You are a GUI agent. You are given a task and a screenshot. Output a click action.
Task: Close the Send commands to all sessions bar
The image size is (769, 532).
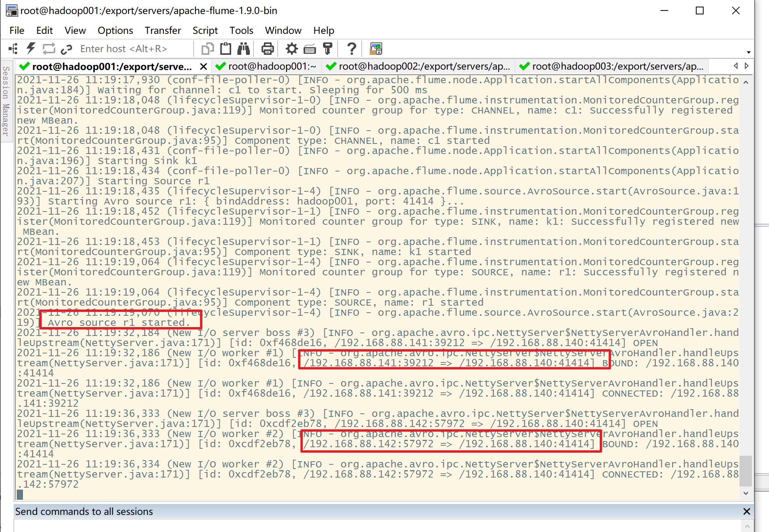(746, 511)
